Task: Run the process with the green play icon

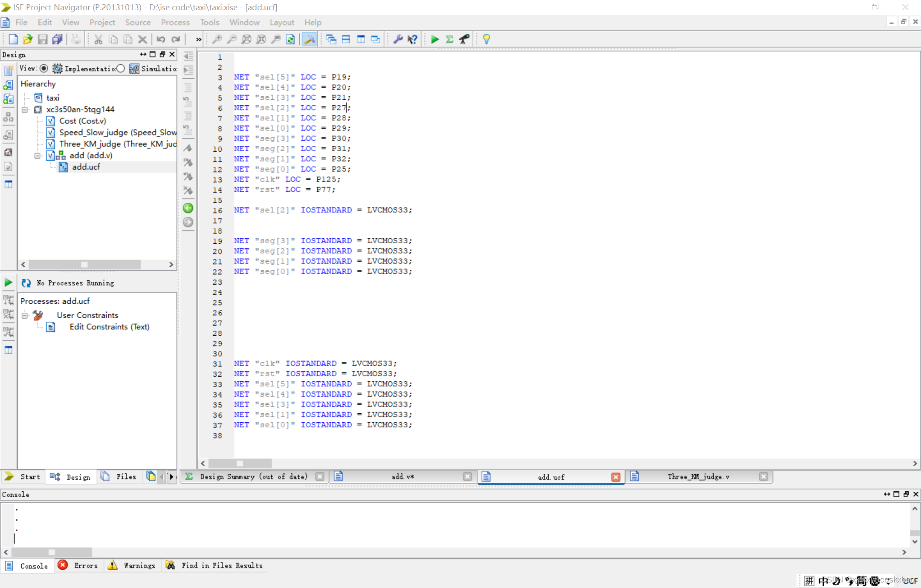Action: tap(434, 39)
